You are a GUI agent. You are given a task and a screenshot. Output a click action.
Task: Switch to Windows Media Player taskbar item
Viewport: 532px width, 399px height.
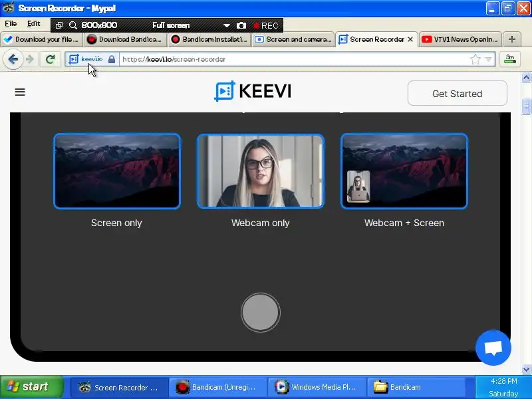point(317,387)
